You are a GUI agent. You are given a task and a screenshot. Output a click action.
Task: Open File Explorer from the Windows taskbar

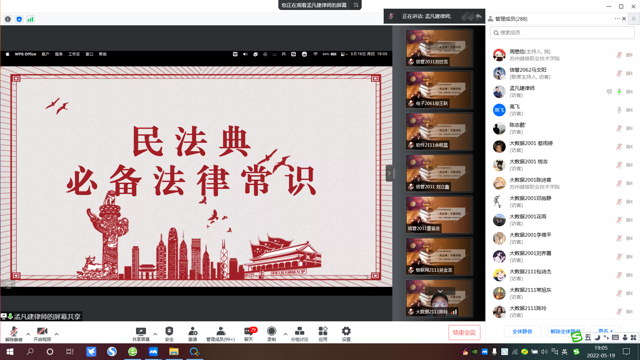click(x=174, y=351)
